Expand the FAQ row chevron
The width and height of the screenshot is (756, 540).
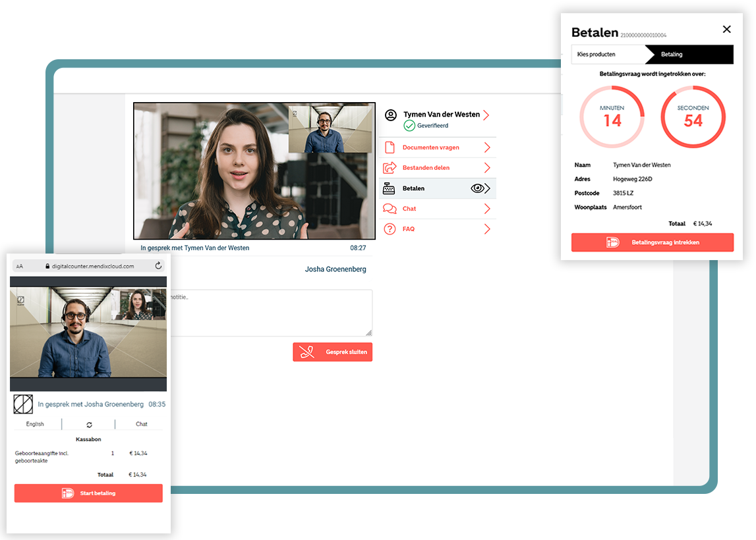487,229
